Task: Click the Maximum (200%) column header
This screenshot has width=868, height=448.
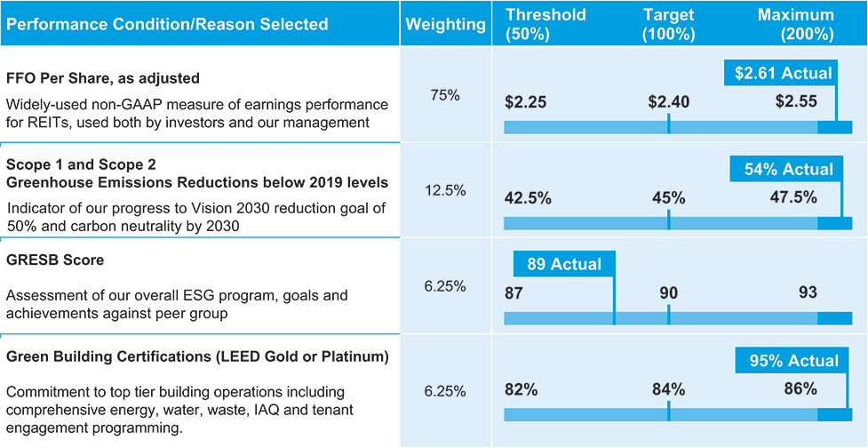Action: (x=795, y=25)
